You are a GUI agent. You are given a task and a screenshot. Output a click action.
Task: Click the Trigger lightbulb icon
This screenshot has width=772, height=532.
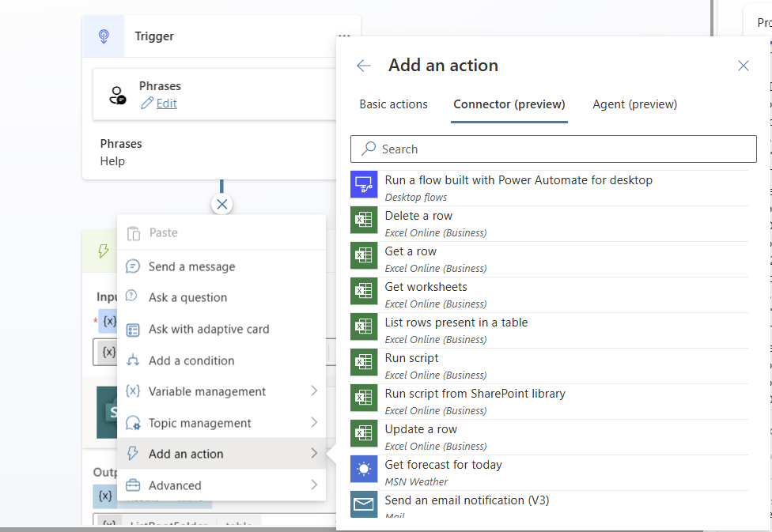pyautogui.click(x=104, y=36)
